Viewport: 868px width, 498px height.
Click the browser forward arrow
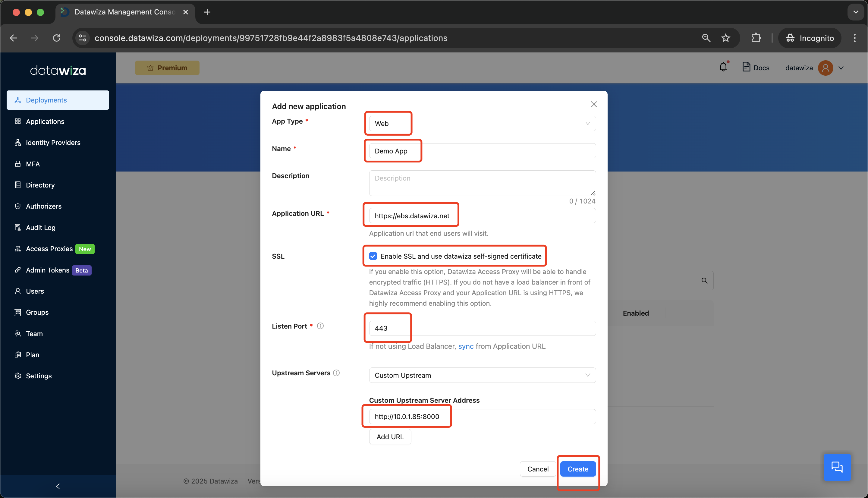(35, 38)
